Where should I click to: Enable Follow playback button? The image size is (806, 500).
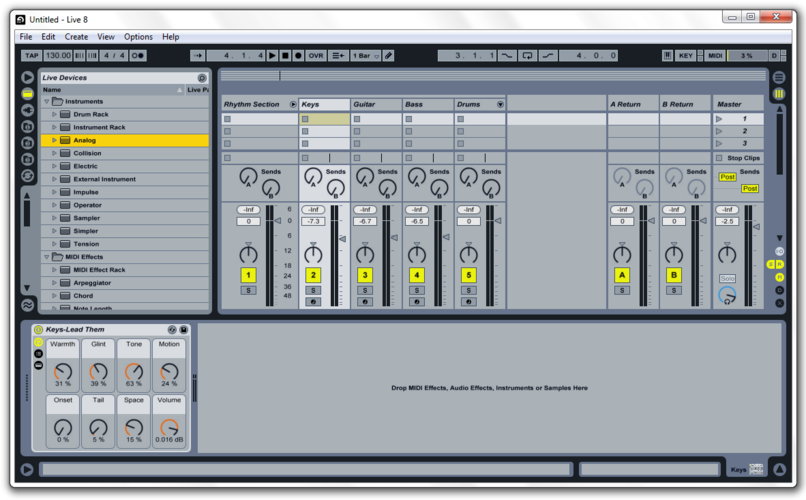coord(198,55)
